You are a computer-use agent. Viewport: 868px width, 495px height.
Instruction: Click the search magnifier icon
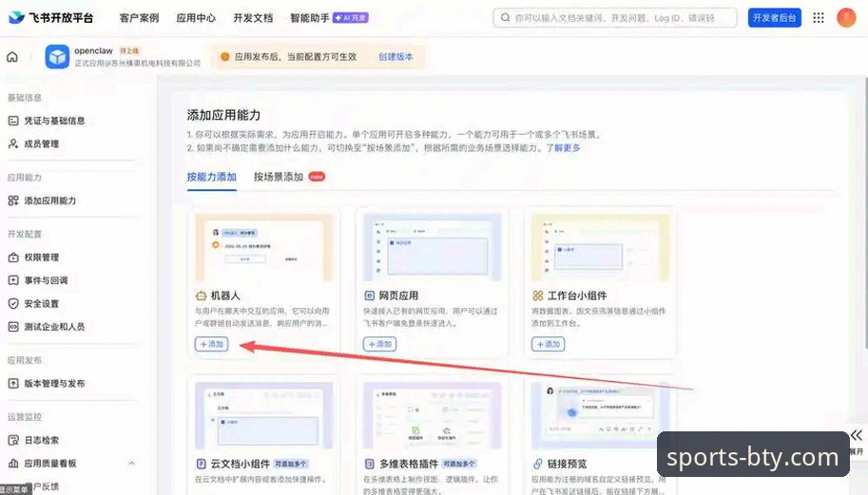505,18
